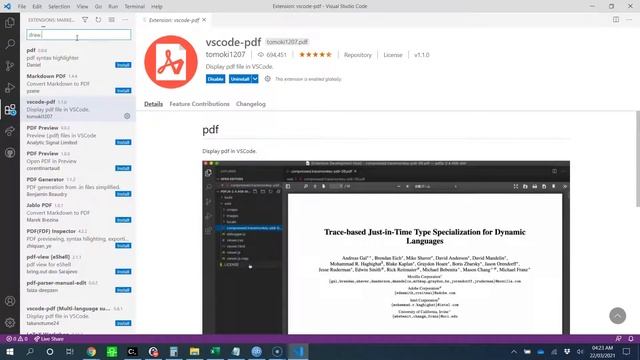This screenshot has height=360, width=640.
Task: Jump to top with round arrow button
Action: [x=617, y=316]
